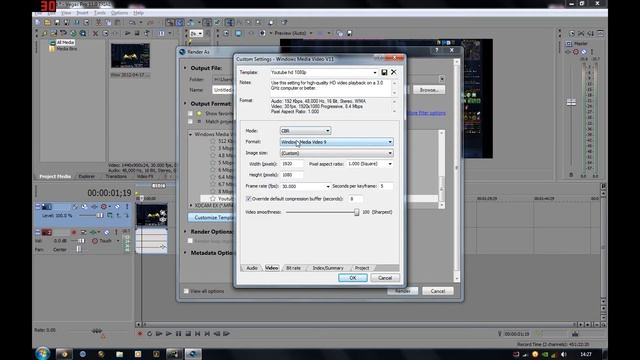Click the Vegas Pro taskbar button
640x360 pixels.
pos(193,354)
